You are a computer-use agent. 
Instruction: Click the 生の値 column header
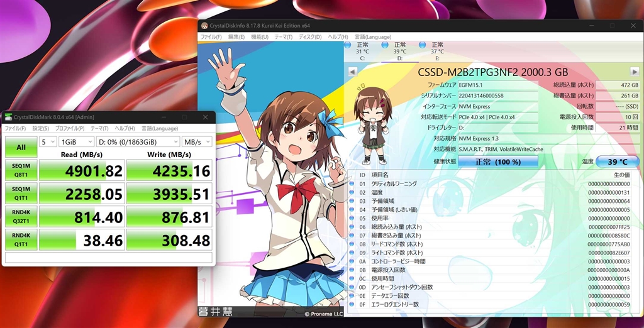(621, 175)
